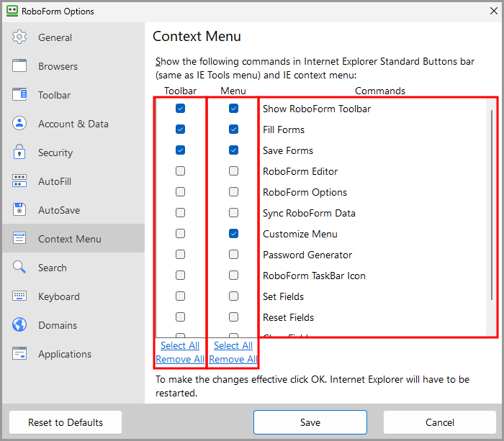Screen dimensions: 504x441
Task: Open the Security options page
Action: click(73, 153)
